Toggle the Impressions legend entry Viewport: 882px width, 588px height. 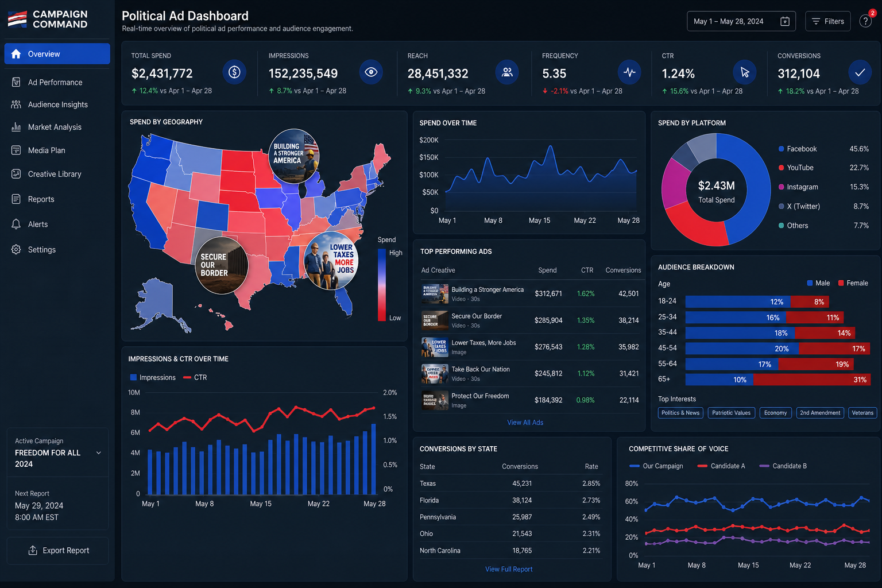coord(153,377)
